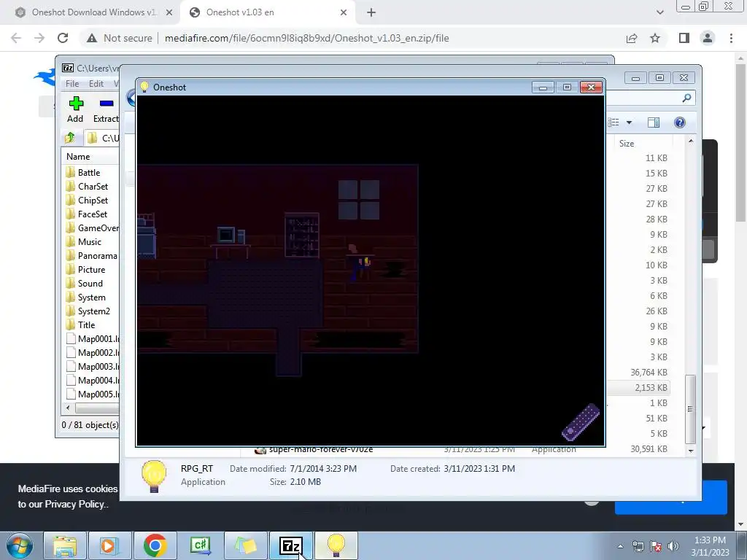
Task: Select the Map0002 file
Action: pyautogui.click(x=93, y=352)
